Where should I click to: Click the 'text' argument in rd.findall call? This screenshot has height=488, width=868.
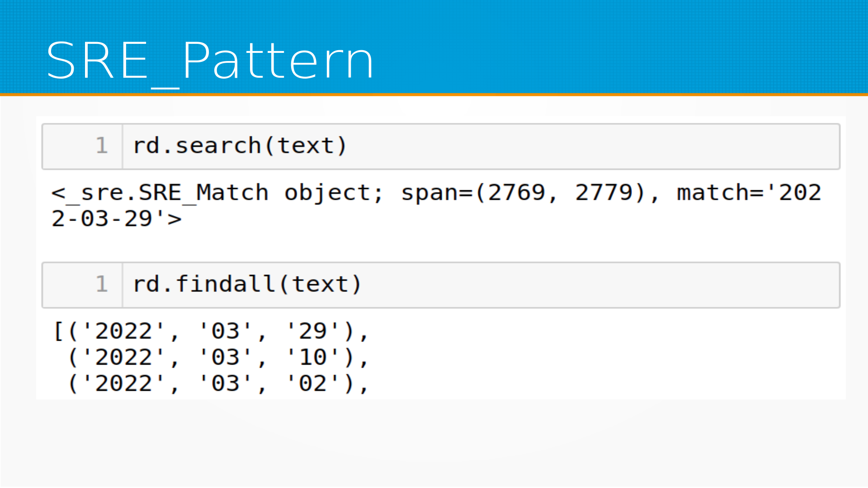pos(320,285)
